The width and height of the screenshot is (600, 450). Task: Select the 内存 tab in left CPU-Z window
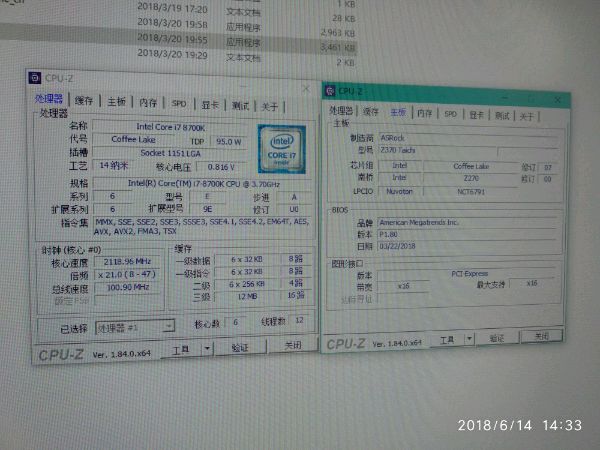[x=148, y=103]
